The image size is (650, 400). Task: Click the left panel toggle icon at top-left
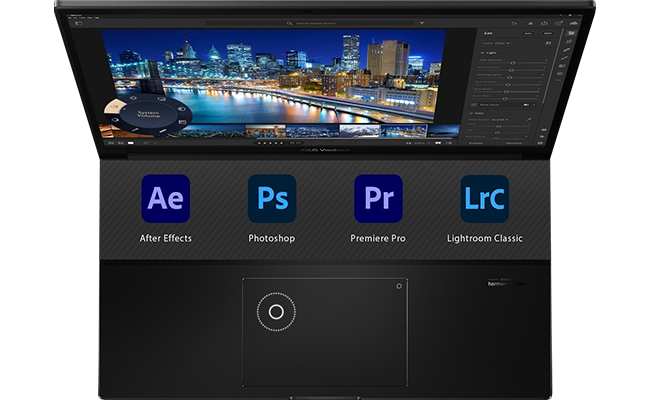point(79,23)
